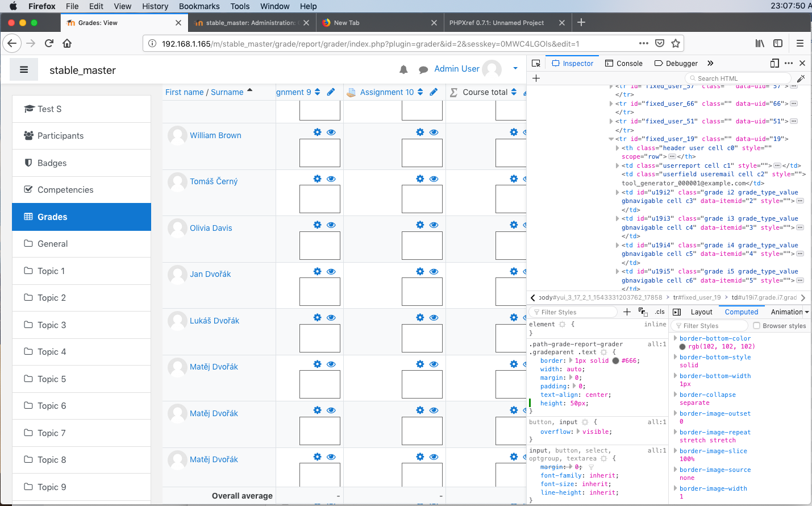The width and height of the screenshot is (812, 506).
Task: Toggle visibility eye for William Brown Assignment 10
Action: coord(434,132)
